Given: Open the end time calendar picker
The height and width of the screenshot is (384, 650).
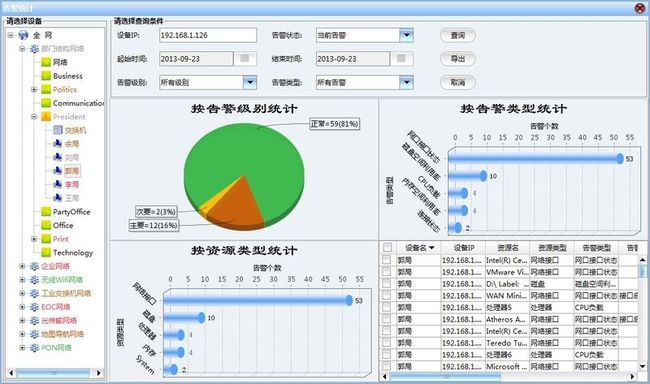Looking at the screenshot, I should click(401, 58).
